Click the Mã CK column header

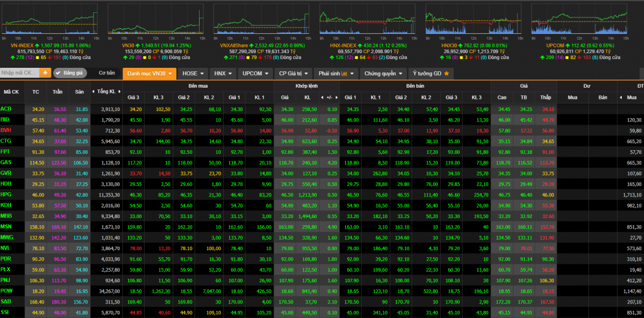pyautogui.click(x=11, y=92)
